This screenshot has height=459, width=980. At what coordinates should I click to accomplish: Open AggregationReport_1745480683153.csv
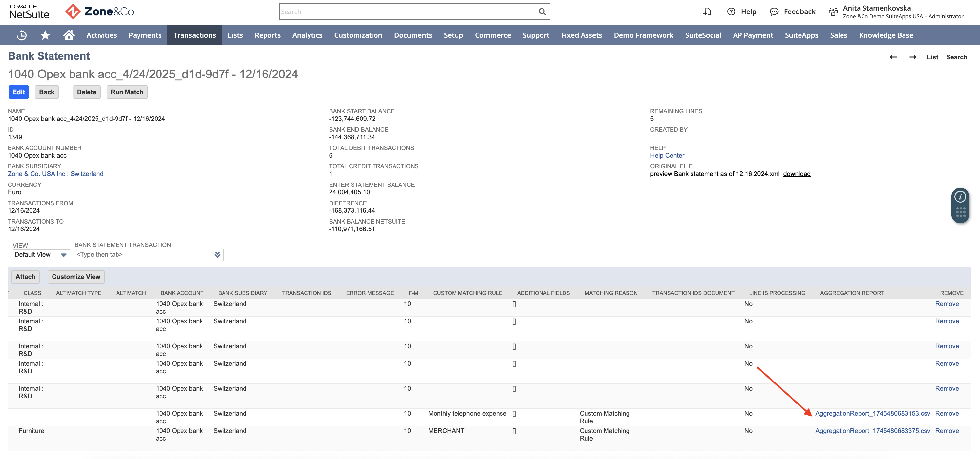pos(872,413)
